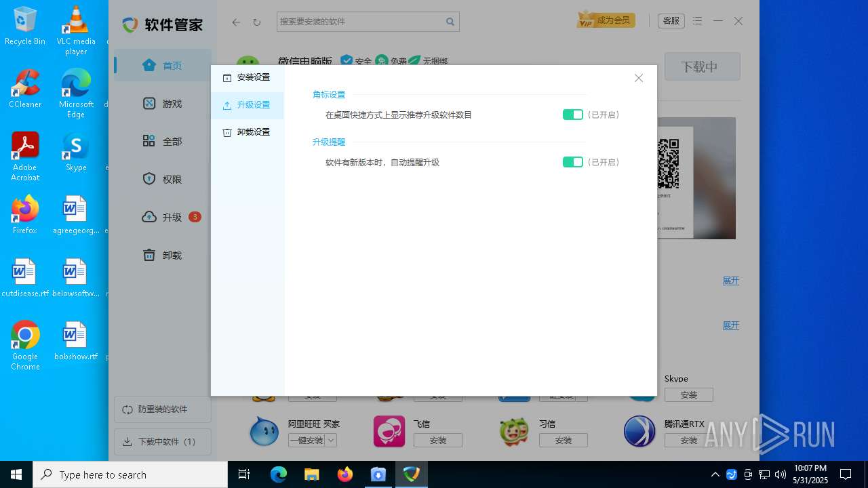The width and height of the screenshot is (868, 488).
Task: Click 防重装的软件 button
Action: (x=163, y=409)
